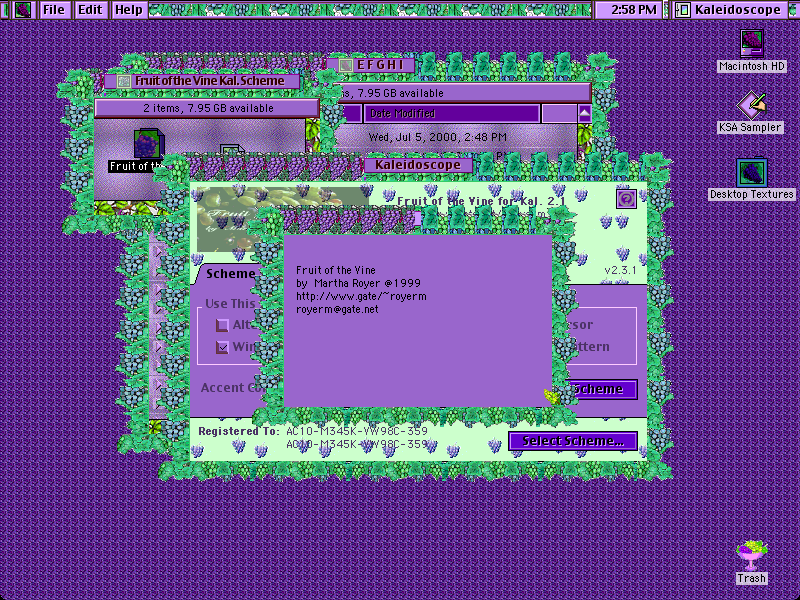Select the grape file icon in Kal.Scheme window
This screenshot has width=800, height=600.
[x=148, y=143]
